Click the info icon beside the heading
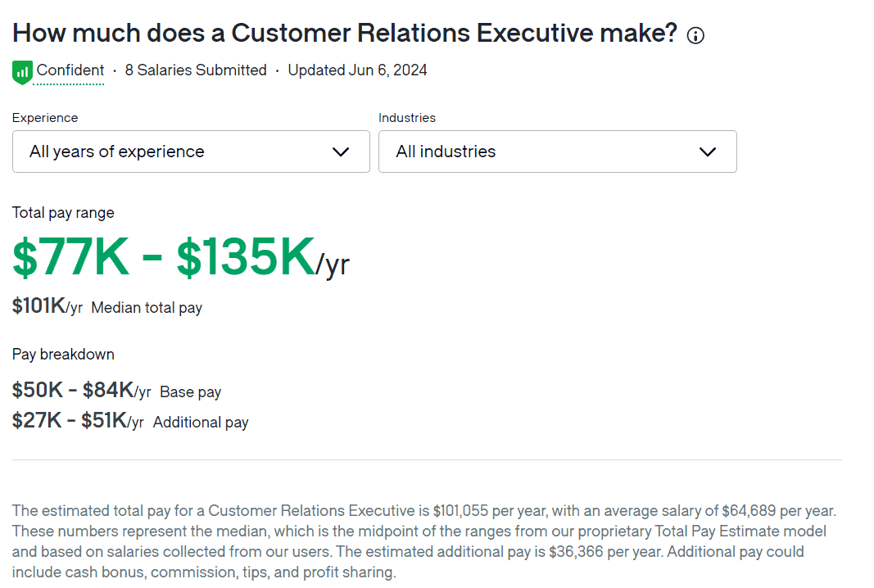 coord(695,35)
